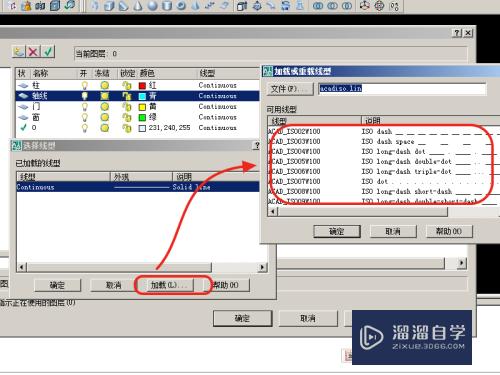Image resolution: width=500 pixels, height=375 pixels.
Task: Select the Box solid tool
Action: coord(109,5)
